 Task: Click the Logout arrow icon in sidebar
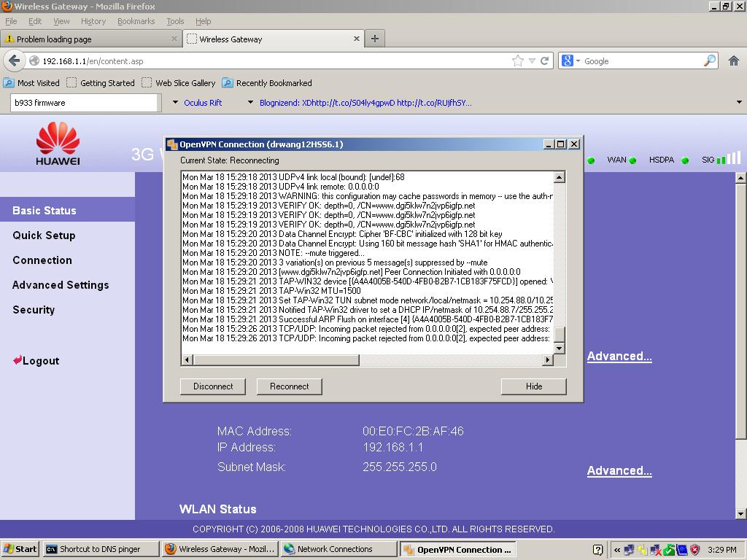(x=18, y=360)
